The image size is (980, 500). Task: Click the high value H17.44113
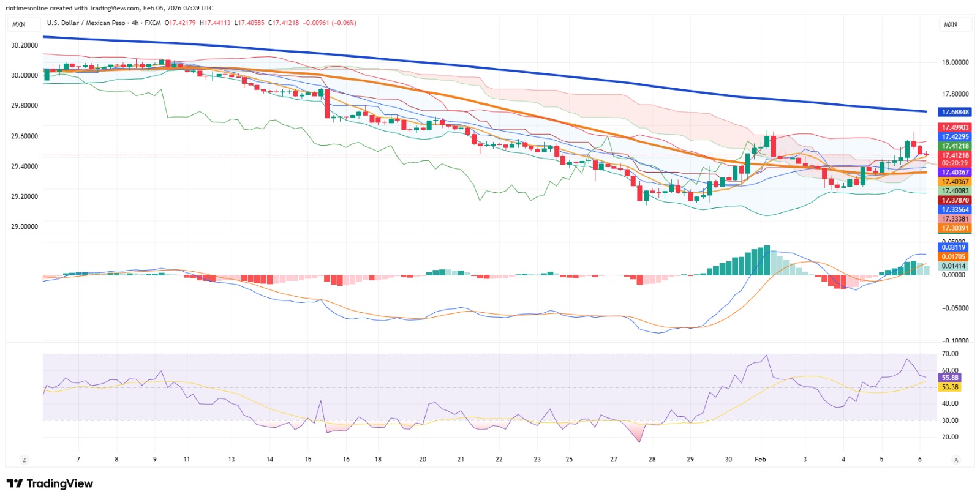[215, 23]
